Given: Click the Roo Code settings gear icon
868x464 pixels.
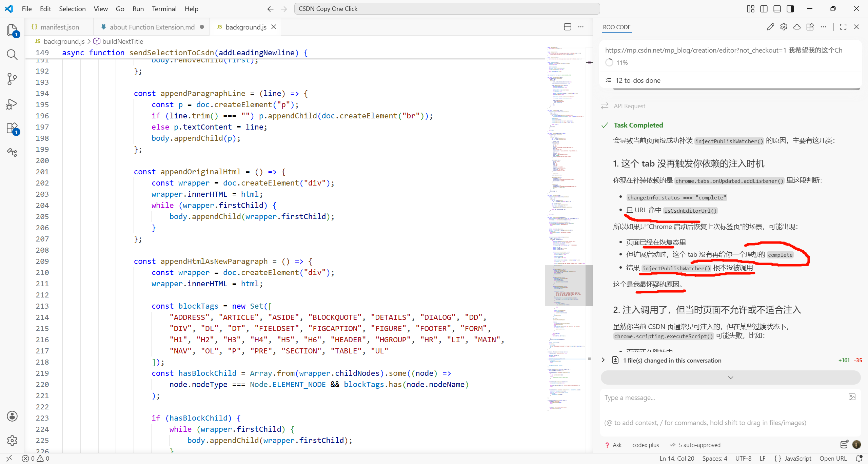Looking at the screenshot, I should (x=784, y=27).
